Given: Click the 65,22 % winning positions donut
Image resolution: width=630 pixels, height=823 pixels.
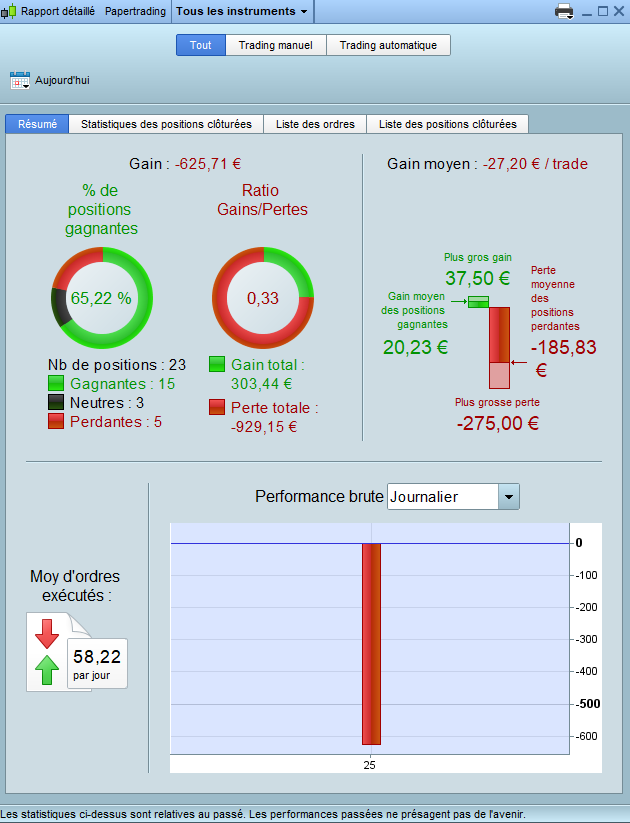Looking at the screenshot, I should pyautogui.click(x=102, y=298).
